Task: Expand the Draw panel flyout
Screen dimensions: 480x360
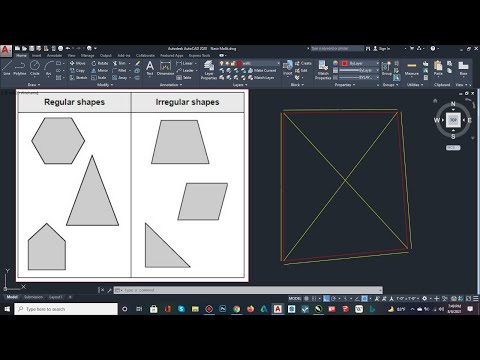Action: pos(34,85)
